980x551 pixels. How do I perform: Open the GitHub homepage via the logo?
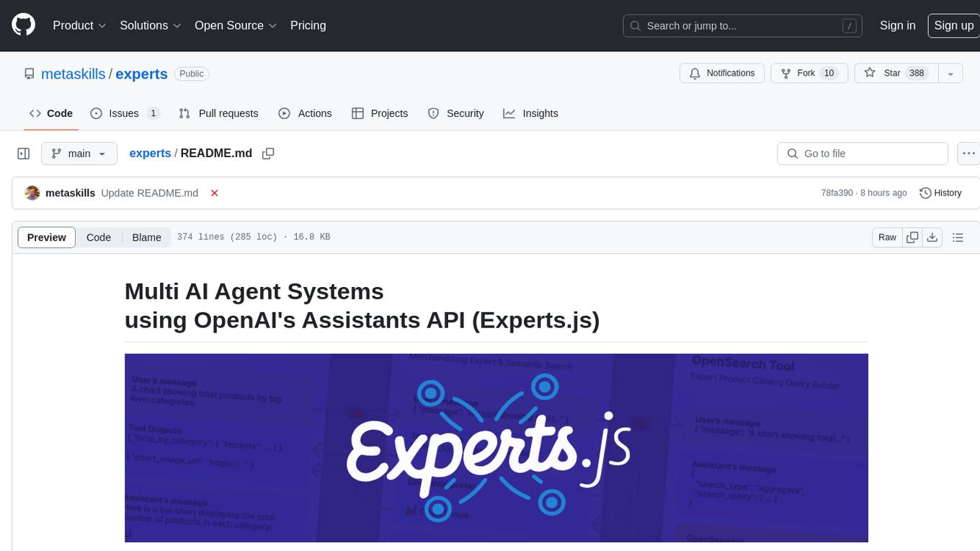(x=24, y=25)
